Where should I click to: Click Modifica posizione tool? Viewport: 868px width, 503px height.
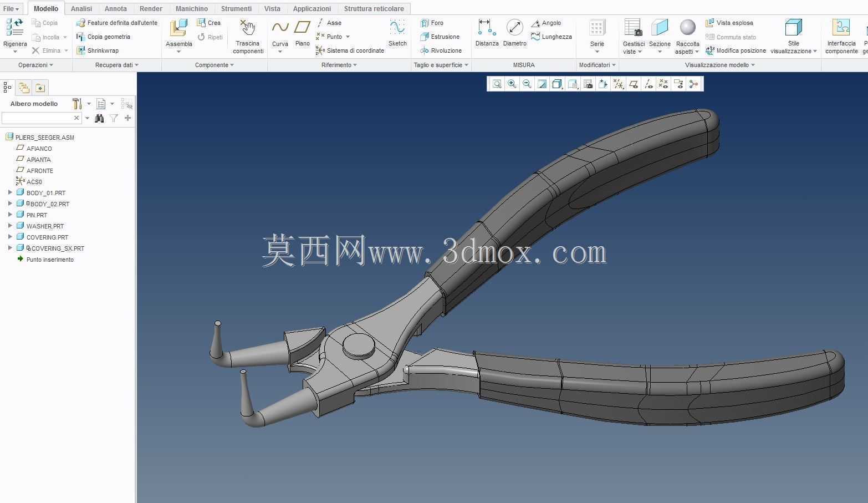tap(736, 50)
